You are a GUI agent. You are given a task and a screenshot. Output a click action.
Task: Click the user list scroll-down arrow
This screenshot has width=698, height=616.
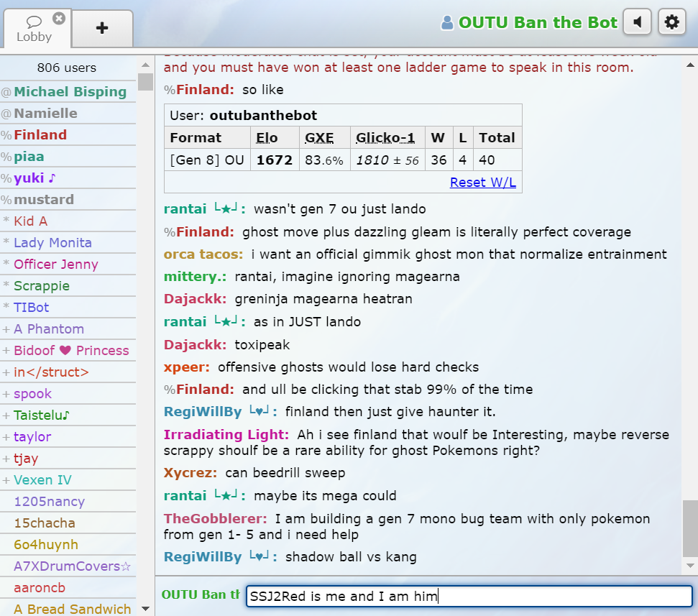[145, 608]
